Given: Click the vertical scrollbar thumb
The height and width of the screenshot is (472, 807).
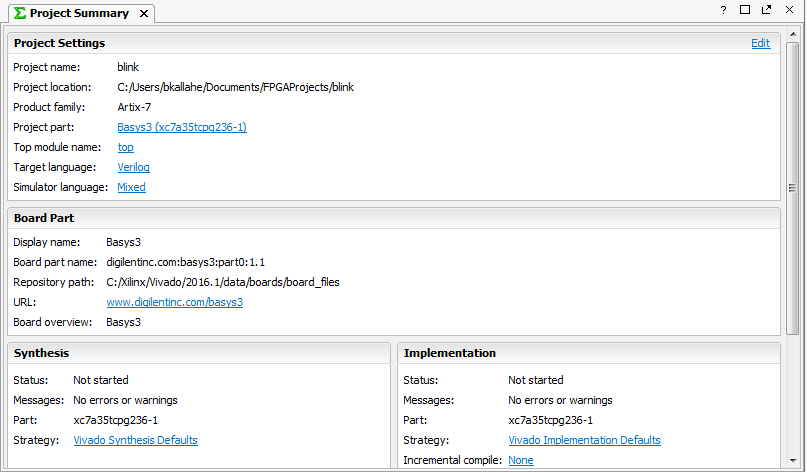Looking at the screenshot, I should point(793,188).
